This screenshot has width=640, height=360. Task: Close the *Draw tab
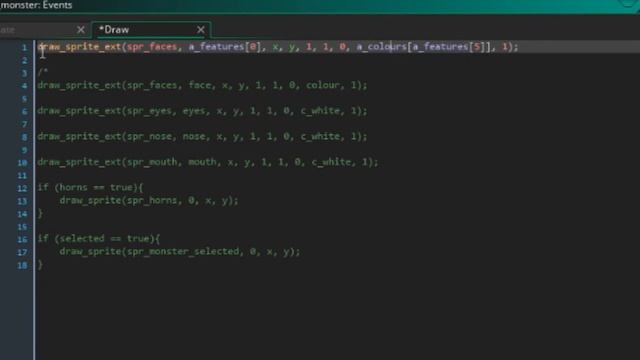(x=200, y=30)
